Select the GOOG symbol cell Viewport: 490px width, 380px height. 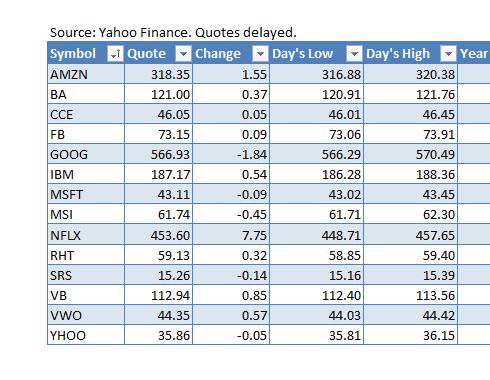tap(86, 154)
